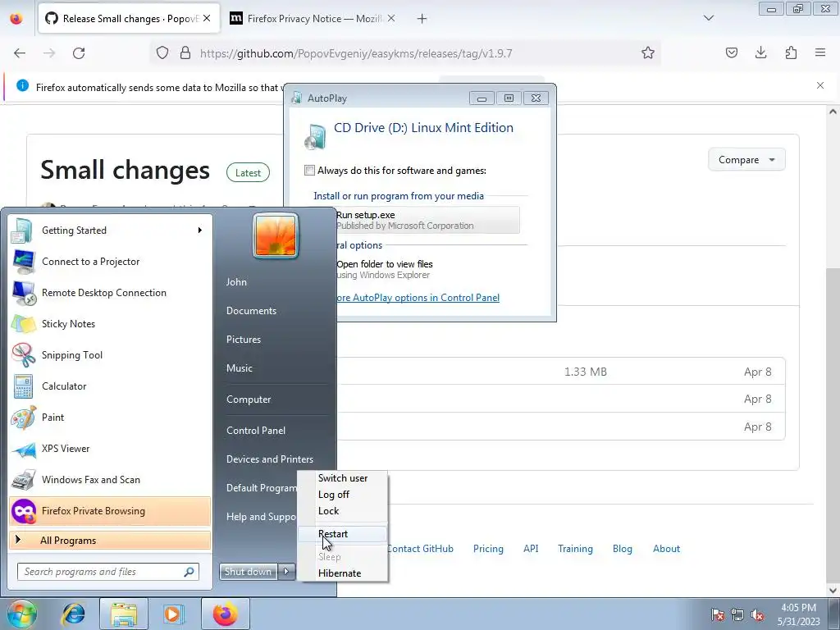This screenshot has width=840, height=630.
Task: Click the Shut down options arrow
Action: (x=286, y=572)
